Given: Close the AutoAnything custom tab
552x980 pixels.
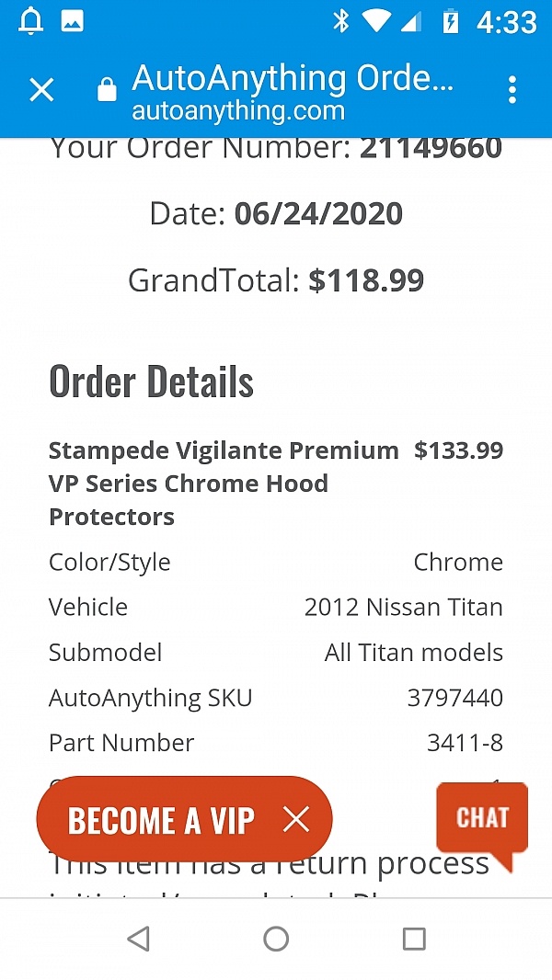Looking at the screenshot, I should click(42, 89).
